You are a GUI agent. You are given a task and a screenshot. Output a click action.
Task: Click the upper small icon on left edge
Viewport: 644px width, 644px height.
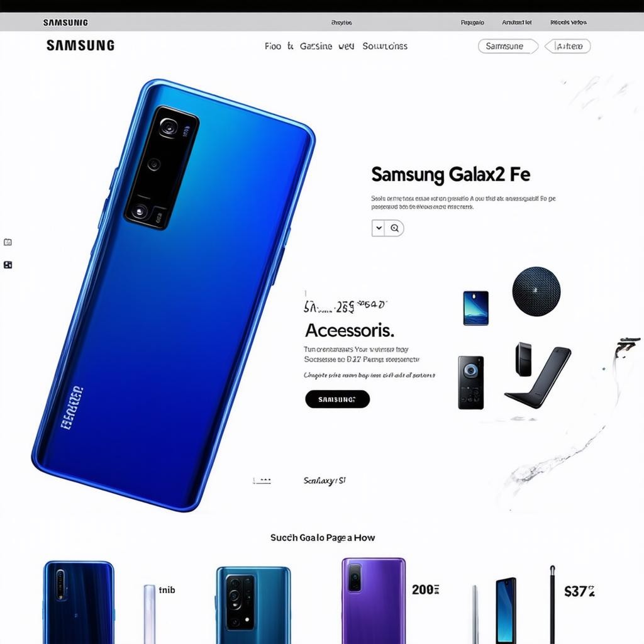8,242
